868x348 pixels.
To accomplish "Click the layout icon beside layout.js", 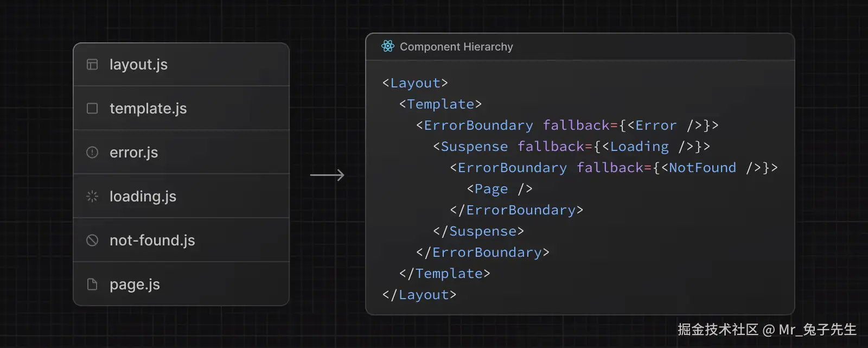I will coord(92,65).
